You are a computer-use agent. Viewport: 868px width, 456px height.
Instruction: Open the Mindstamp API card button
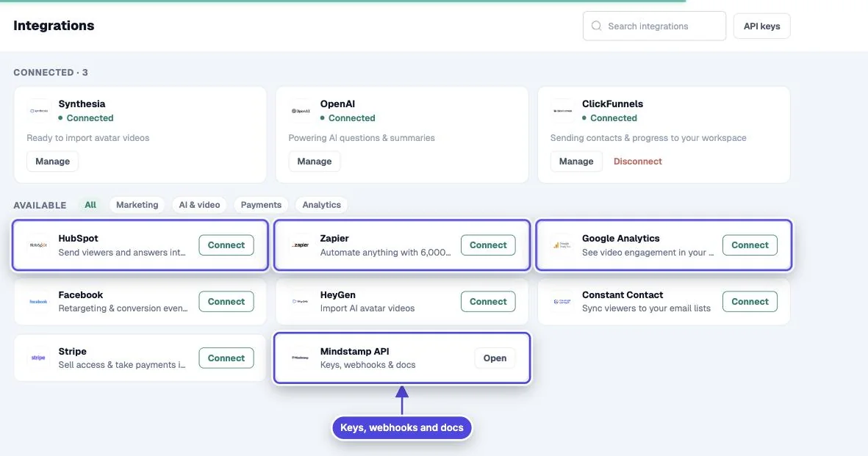point(495,358)
